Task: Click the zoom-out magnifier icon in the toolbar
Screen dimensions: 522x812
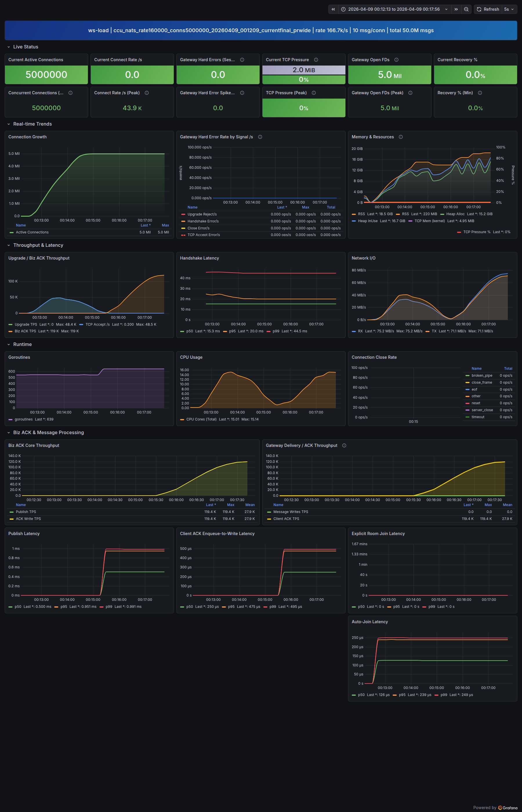Action: click(x=466, y=9)
